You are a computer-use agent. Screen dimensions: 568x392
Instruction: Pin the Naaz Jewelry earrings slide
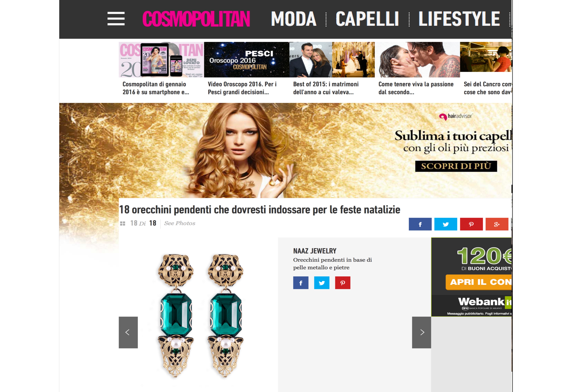tap(343, 283)
